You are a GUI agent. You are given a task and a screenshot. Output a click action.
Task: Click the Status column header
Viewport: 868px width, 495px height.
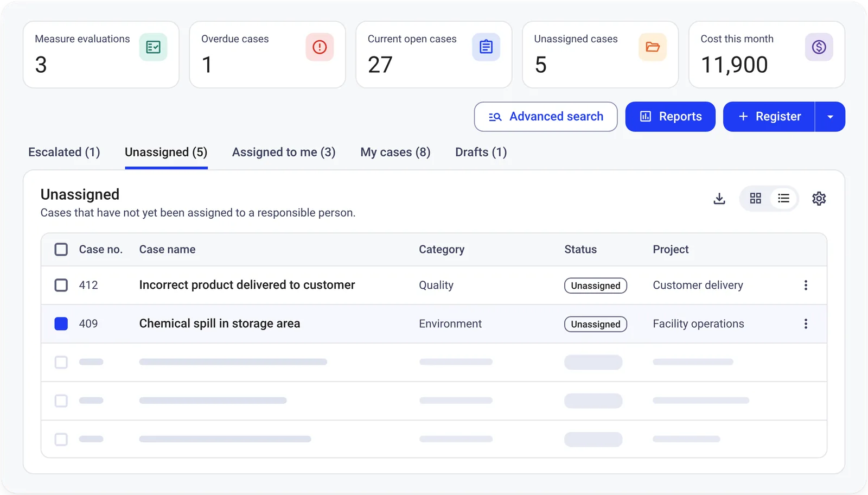click(580, 249)
